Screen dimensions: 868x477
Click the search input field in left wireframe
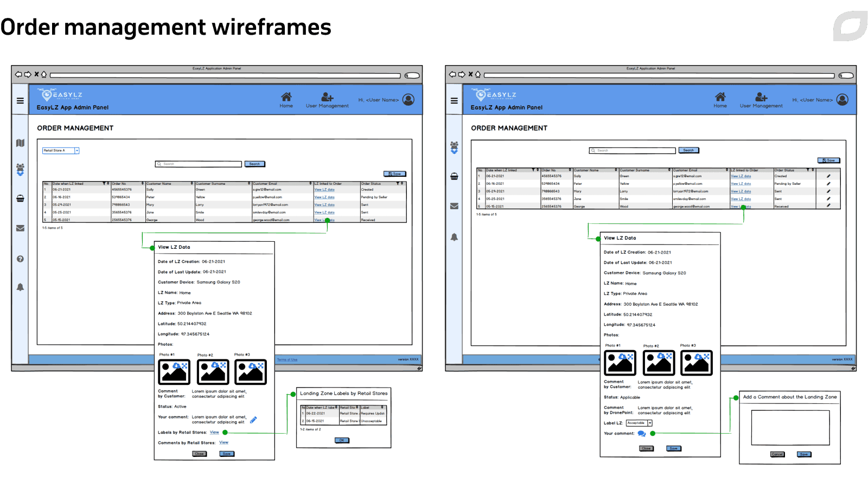tap(199, 164)
